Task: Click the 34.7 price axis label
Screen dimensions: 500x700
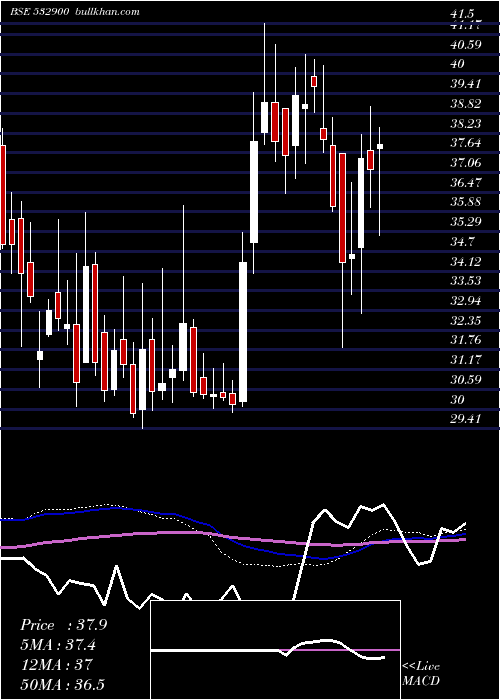Action: tap(463, 242)
